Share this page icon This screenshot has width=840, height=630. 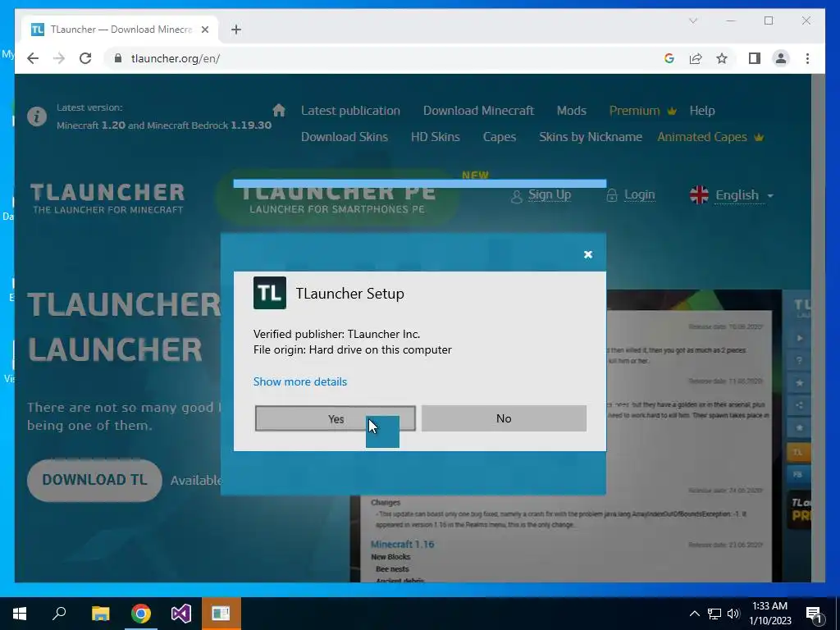(696, 58)
